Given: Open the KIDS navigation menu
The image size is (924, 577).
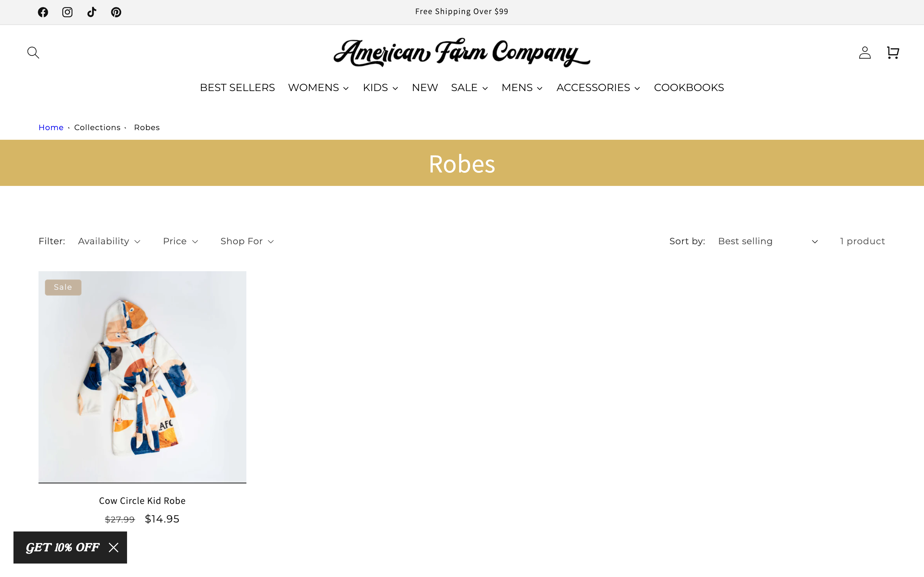Looking at the screenshot, I should point(381,88).
